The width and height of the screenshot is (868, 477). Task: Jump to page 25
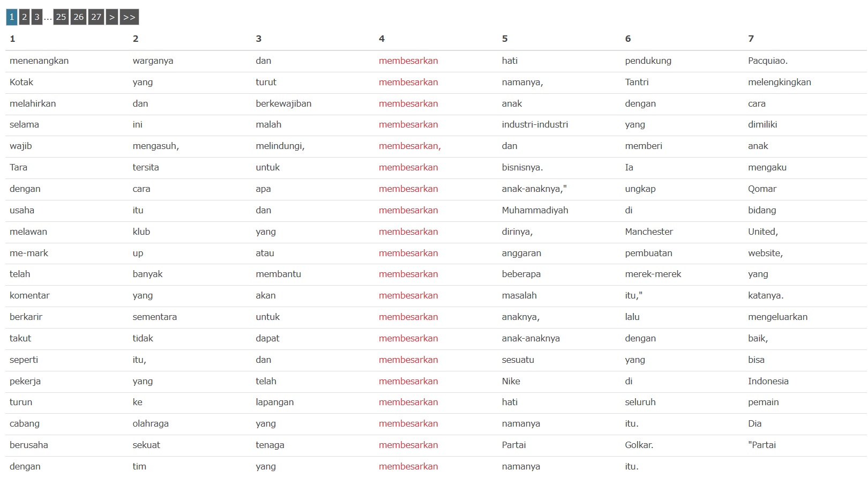coord(61,17)
